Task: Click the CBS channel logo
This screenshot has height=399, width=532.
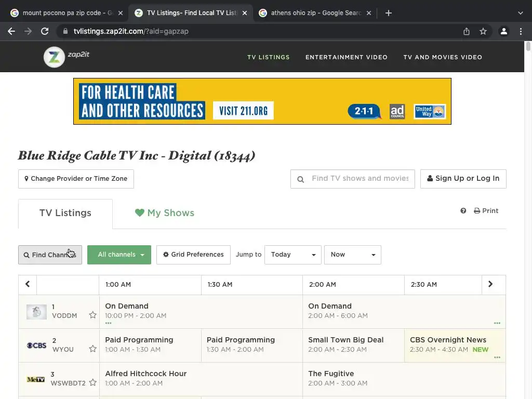Action: [36, 345]
